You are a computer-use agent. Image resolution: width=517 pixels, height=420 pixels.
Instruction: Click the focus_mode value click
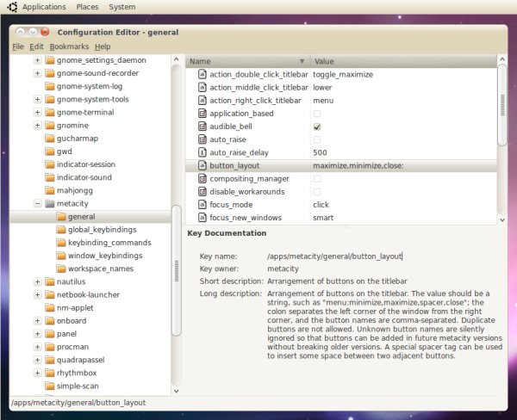click(321, 205)
